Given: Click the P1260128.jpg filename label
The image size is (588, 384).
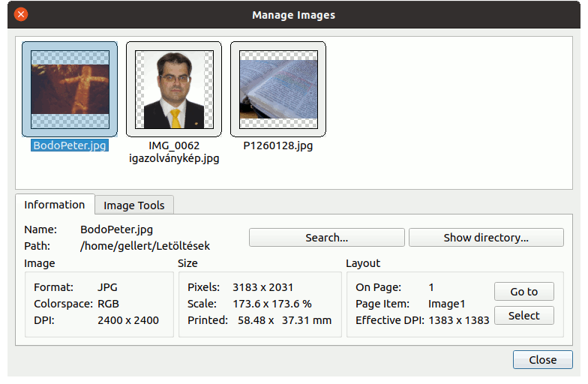Looking at the screenshot, I should pyautogui.click(x=277, y=145).
